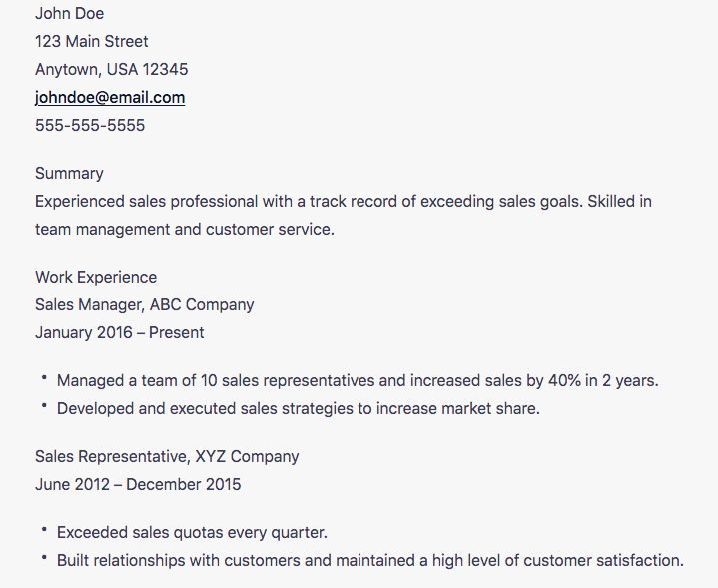Click the Work Experience heading
Image resolution: width=718 pixels, height=588 pixels.
96,277
